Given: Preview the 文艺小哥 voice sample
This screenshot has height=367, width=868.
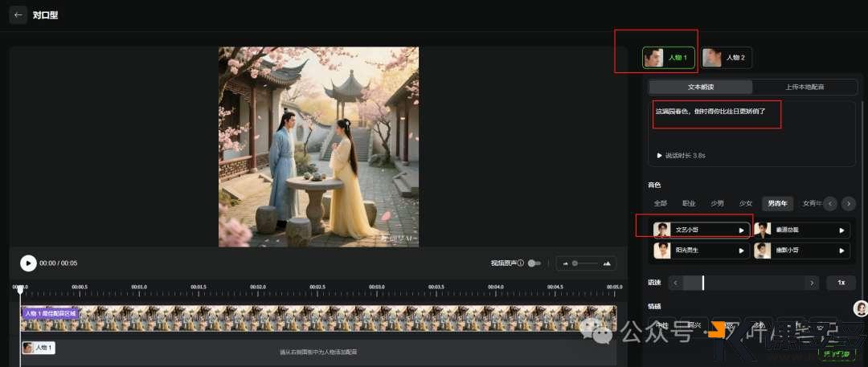Looking at the screenshot, I should pos(741,230).
